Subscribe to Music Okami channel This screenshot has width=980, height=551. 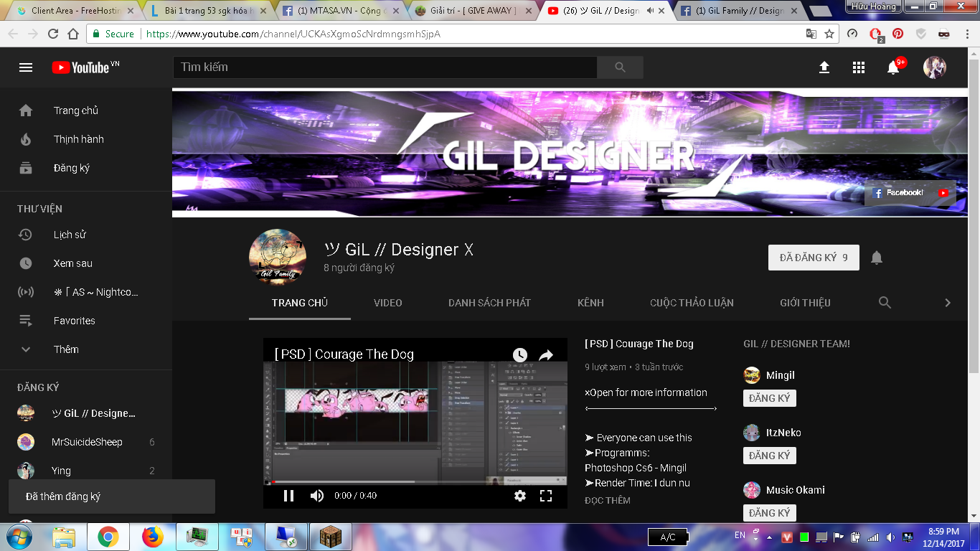(770, 513)
